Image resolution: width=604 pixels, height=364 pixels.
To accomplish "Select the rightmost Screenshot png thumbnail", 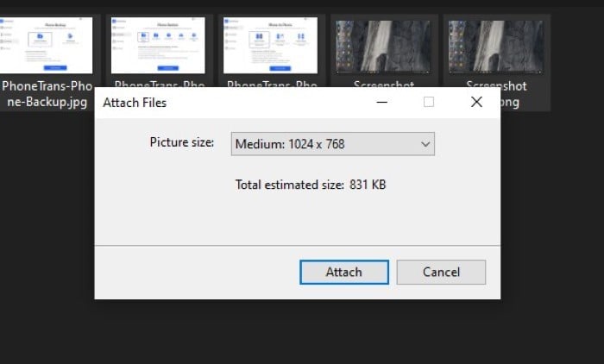I will point(496,47).
